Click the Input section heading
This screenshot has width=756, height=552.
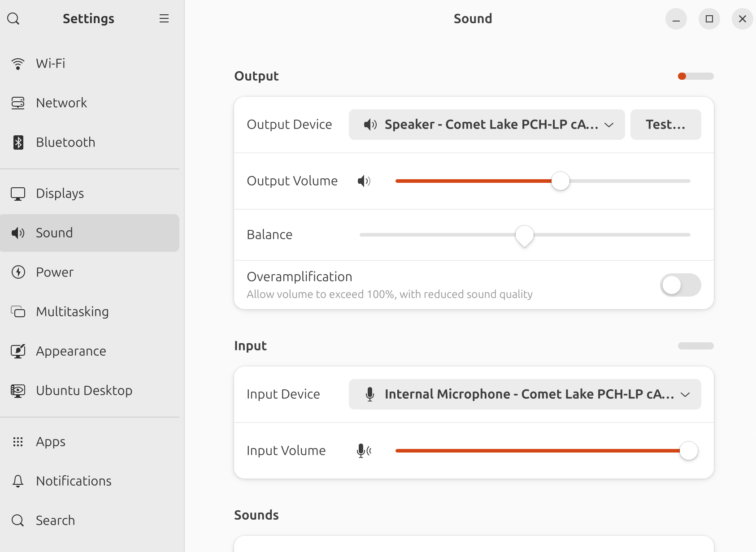point(250,346)
